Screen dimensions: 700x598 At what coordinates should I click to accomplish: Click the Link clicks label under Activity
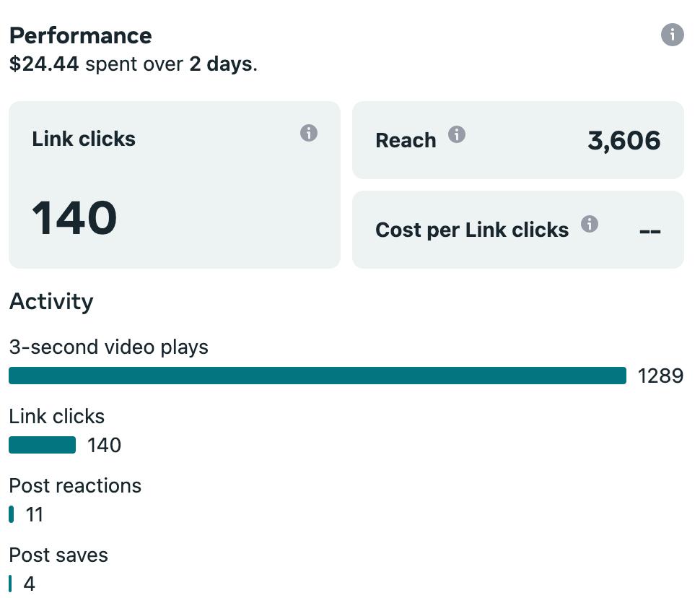tap(56, 417)
